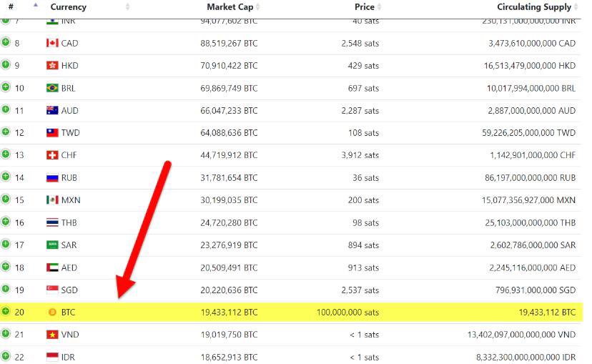
Task: Click market cap value 20,220,636 BTC
Action: (x=229, y=290)
